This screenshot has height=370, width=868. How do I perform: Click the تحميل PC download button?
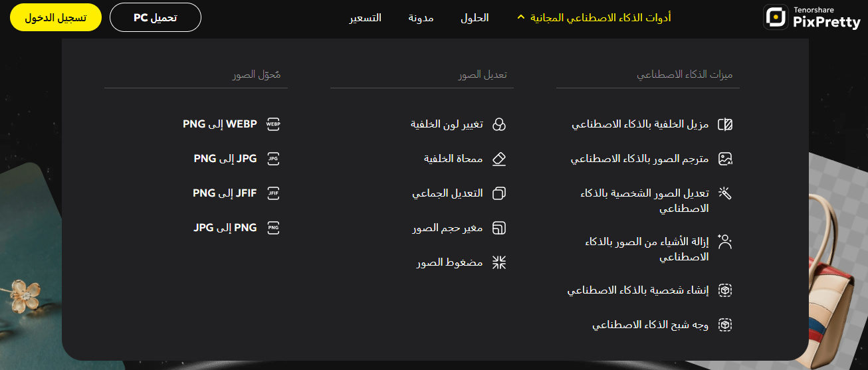point(156,17)
